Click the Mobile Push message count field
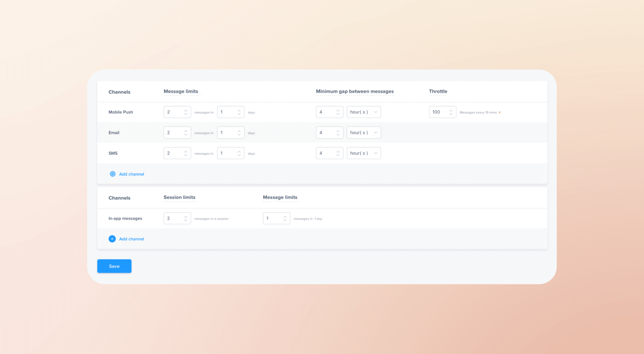This screenshot has width=644, height=354. (173, 112)
